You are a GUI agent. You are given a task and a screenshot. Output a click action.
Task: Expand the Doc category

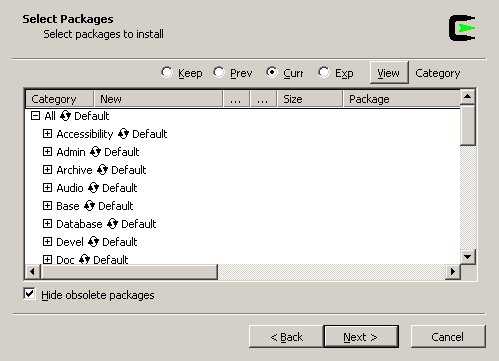(47, 259)
